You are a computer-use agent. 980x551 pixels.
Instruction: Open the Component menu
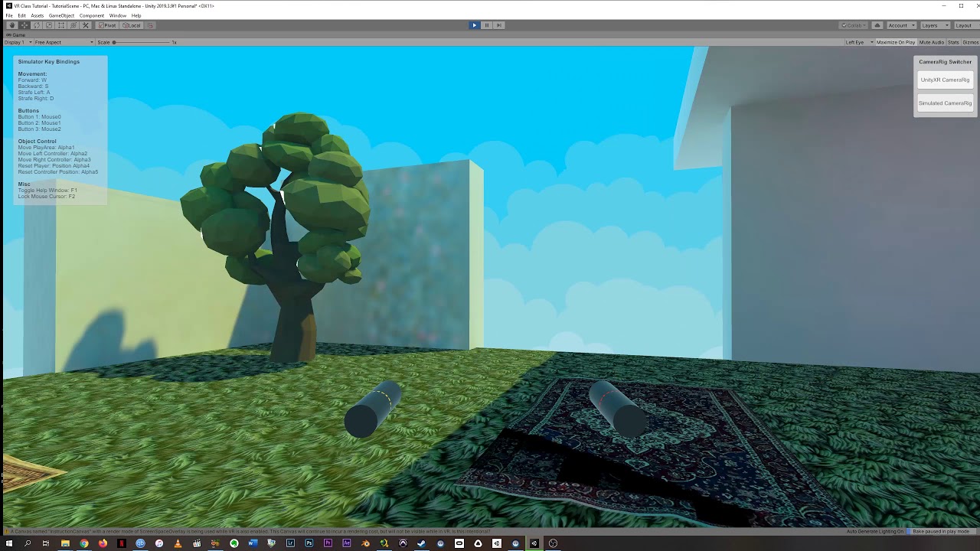click(92, 15)
